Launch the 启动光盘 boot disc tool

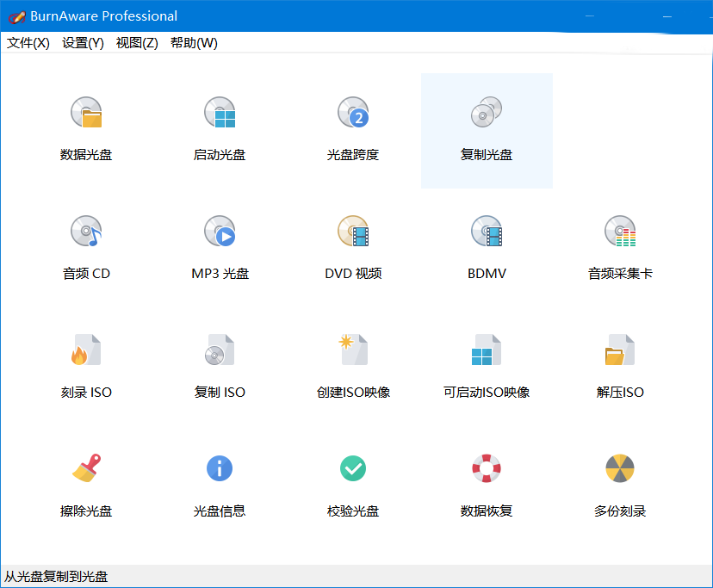pyautogui.click(x=220, y=130)
